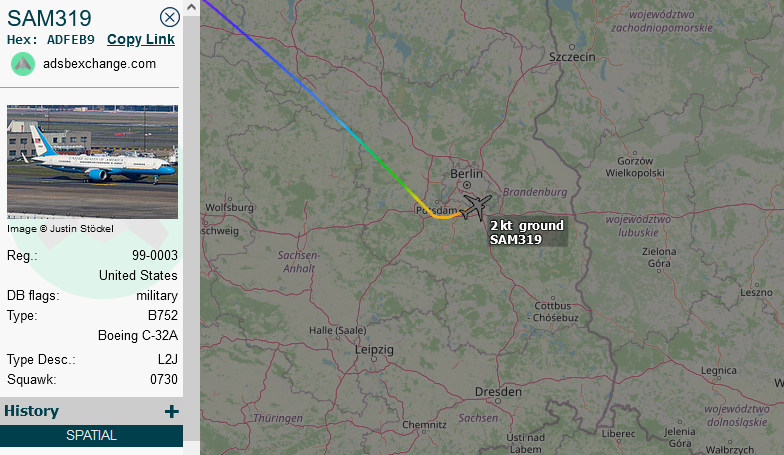
Task: Click the 2 kt ground SAM319 label
Action: click(x=527, y=232)
